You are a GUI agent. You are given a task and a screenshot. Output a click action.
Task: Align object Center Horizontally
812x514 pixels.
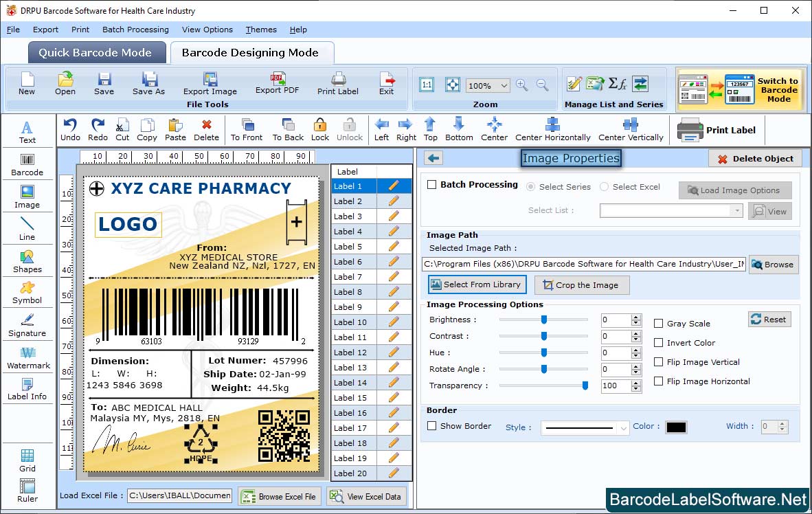tap(552, 130)
